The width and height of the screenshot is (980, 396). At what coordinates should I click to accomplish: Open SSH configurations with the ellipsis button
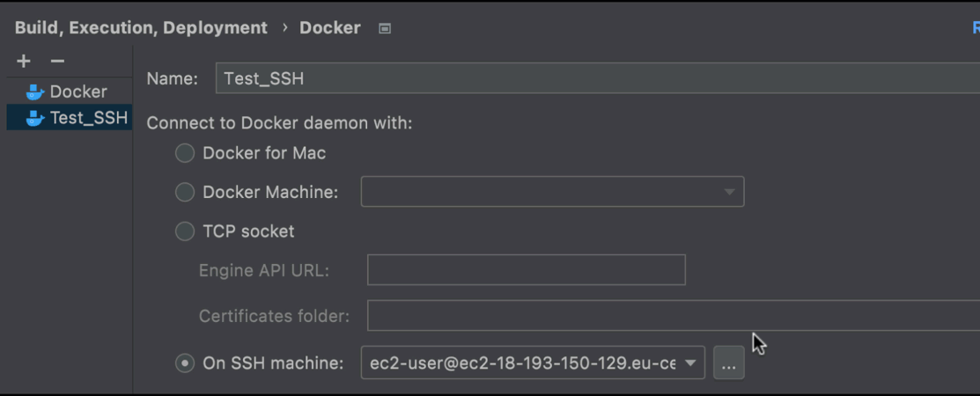click(x=728, y=363)
